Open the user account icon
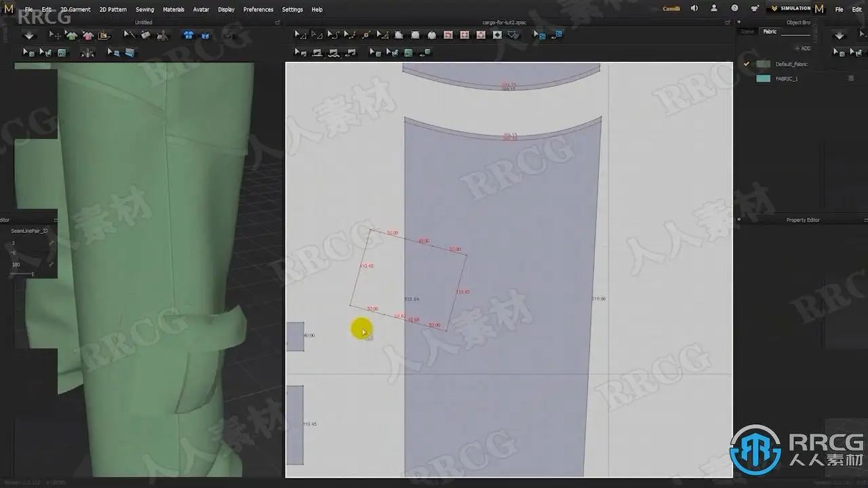 [x=714, y=9]
